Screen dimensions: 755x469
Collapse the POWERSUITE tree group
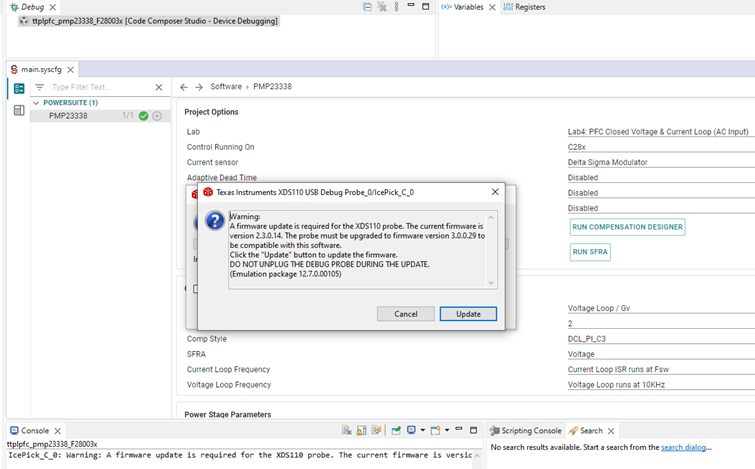pyautogui.click(x=37, y=103)
